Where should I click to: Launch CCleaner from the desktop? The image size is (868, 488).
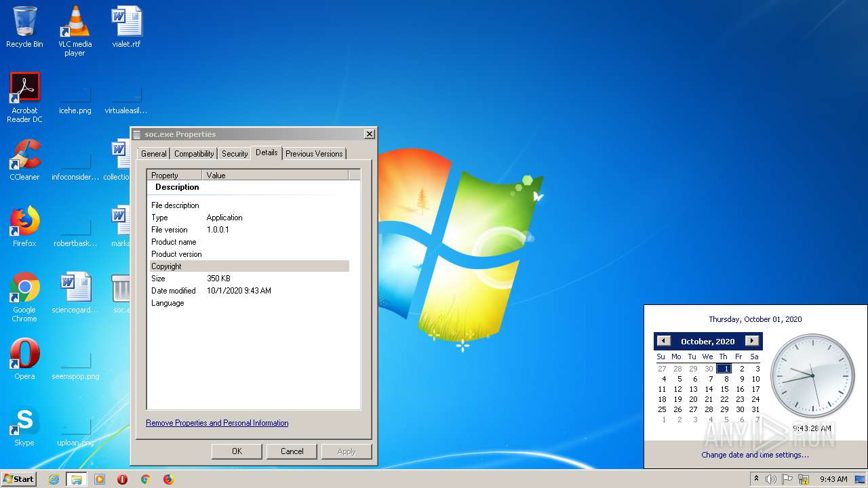24,160
